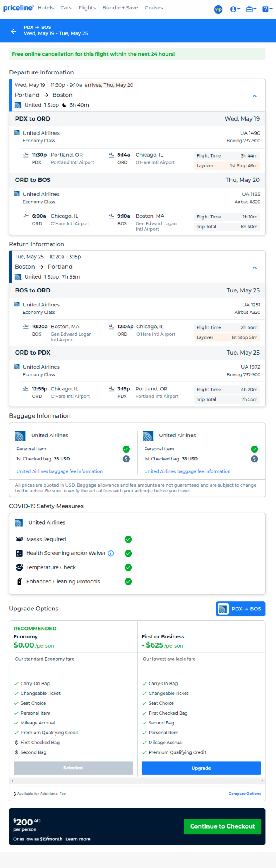Open Bundle + Save tab
This screenshot has height=868, width=276.
[x=120, y=8]
